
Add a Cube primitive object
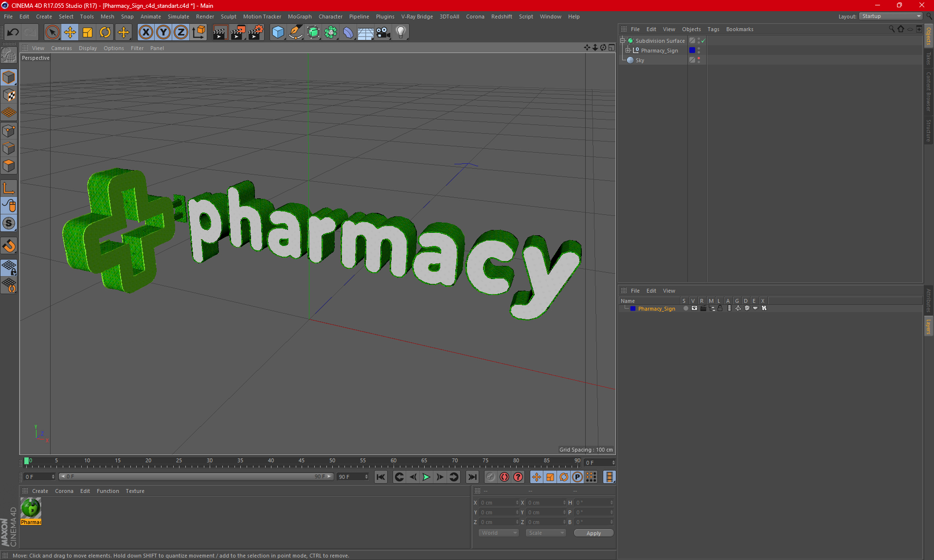(x=278, y=33)
